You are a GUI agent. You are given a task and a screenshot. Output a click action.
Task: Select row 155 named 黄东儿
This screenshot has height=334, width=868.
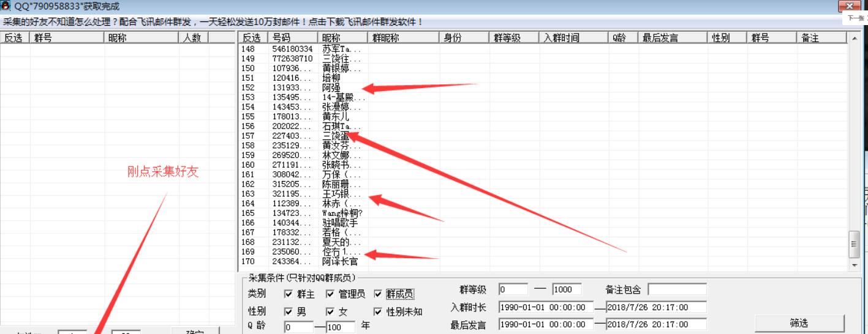(543, 116)
